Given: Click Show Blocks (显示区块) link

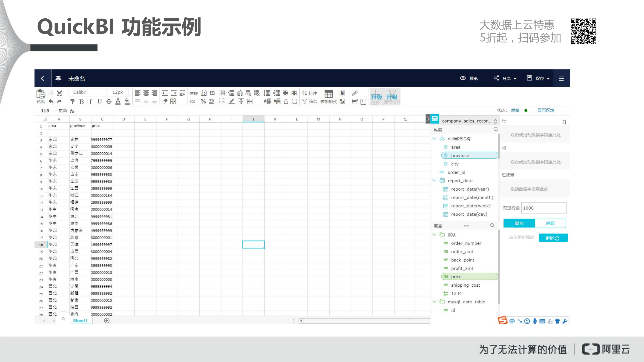Looking at the screenshot, I should (546, 110).
